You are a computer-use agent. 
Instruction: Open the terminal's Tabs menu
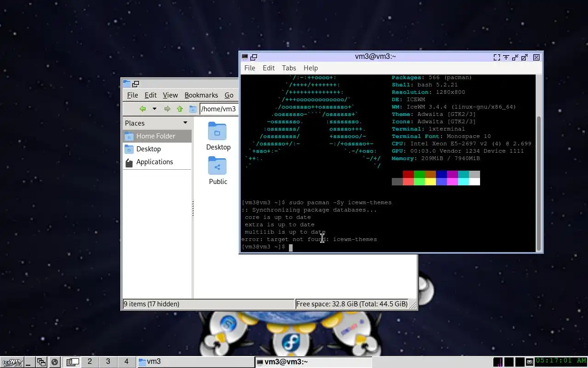(289, 68)
